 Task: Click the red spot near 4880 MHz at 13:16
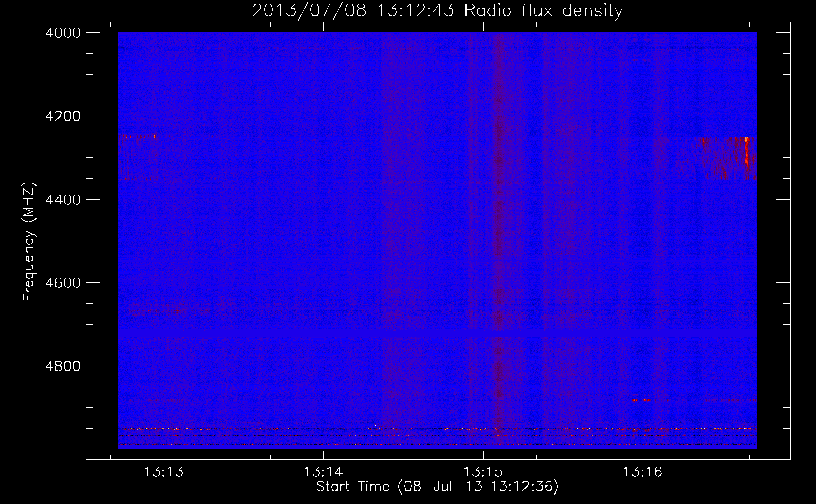641,400
